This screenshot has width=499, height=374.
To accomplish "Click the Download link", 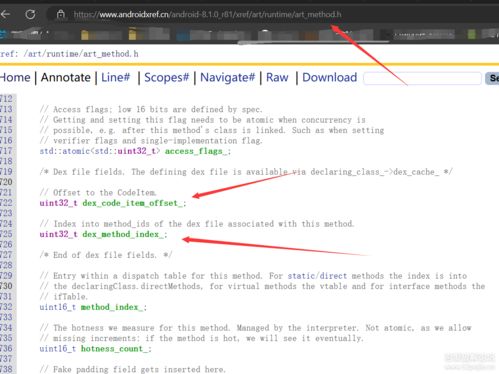I will coord(329,78).
